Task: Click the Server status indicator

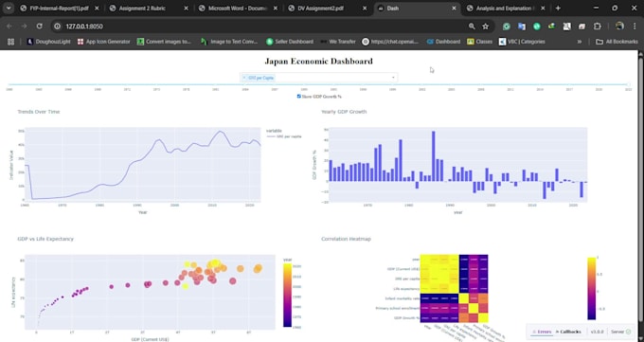Action: pos(620,332)
